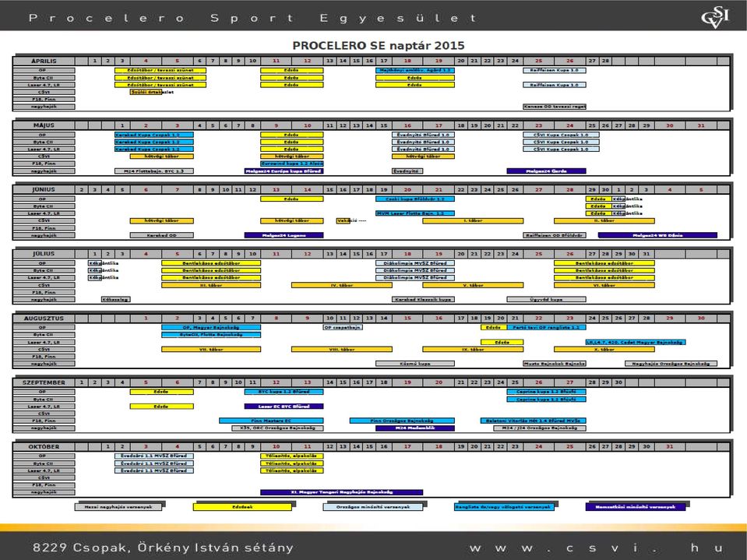Click the Melges24 Europa kupa Bfüred bar
Image resolution: width=747 pixels, height=560 pixels.
coord(284,171)
